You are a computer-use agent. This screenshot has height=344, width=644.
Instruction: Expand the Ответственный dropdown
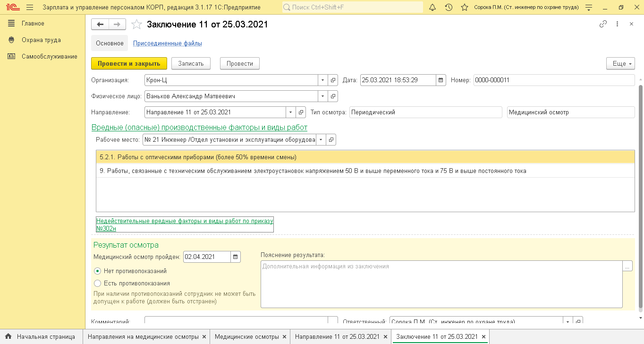pyautogui.click(x=568, y=321)
